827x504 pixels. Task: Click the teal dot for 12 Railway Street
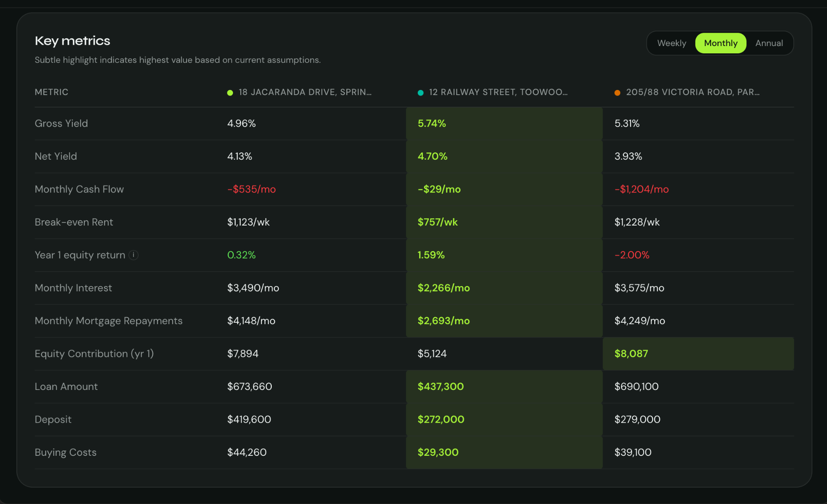coord(421,93)
